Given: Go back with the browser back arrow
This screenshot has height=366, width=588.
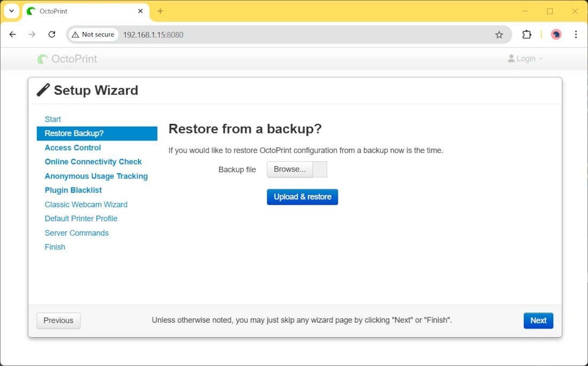Looking at the screenshot, I should (x=13, y=35).
